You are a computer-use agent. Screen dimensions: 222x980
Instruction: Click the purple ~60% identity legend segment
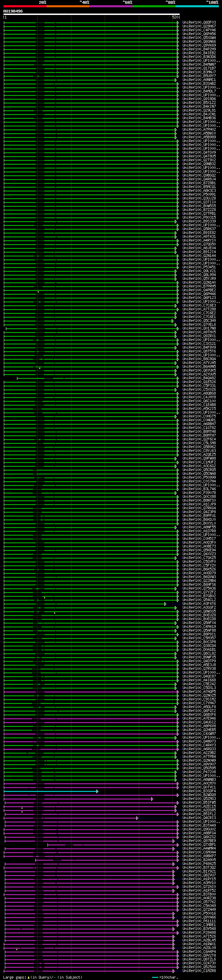click(x=111, y=6)
